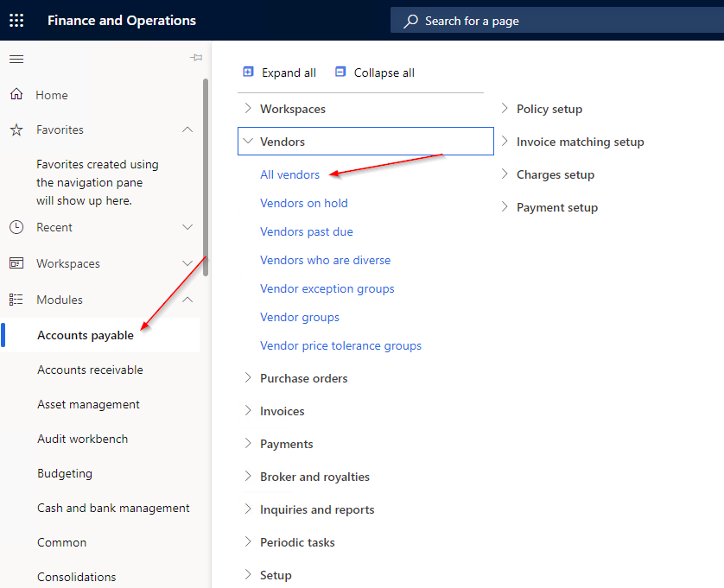The image size is (724, 588).
Task: Open the All vendors link
Action: tap(289, 174)
